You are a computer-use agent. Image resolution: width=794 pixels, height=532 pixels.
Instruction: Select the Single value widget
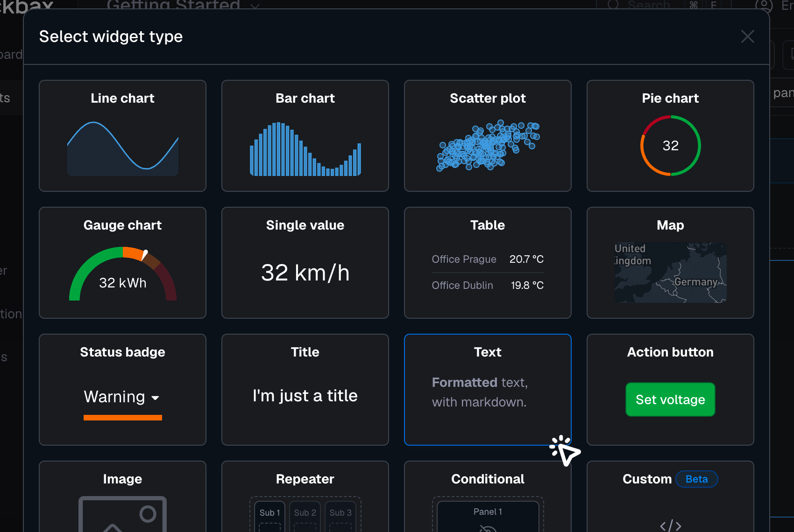(305, 263)
